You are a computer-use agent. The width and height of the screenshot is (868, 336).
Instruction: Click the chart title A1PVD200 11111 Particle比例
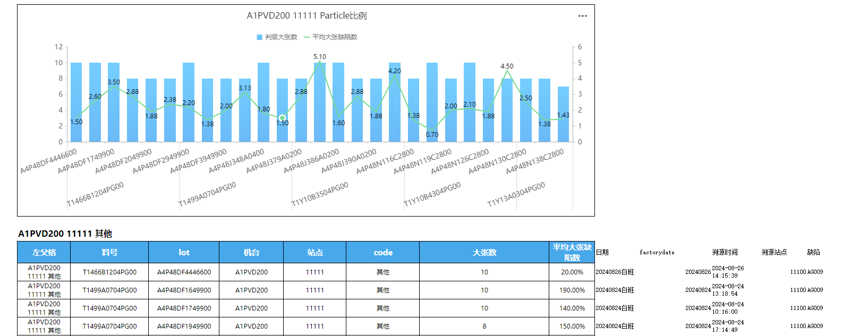307,16
